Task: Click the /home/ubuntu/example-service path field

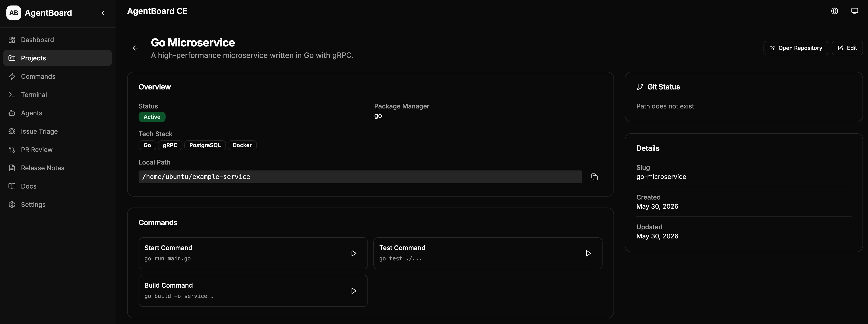Action: [x=360, y=177]
